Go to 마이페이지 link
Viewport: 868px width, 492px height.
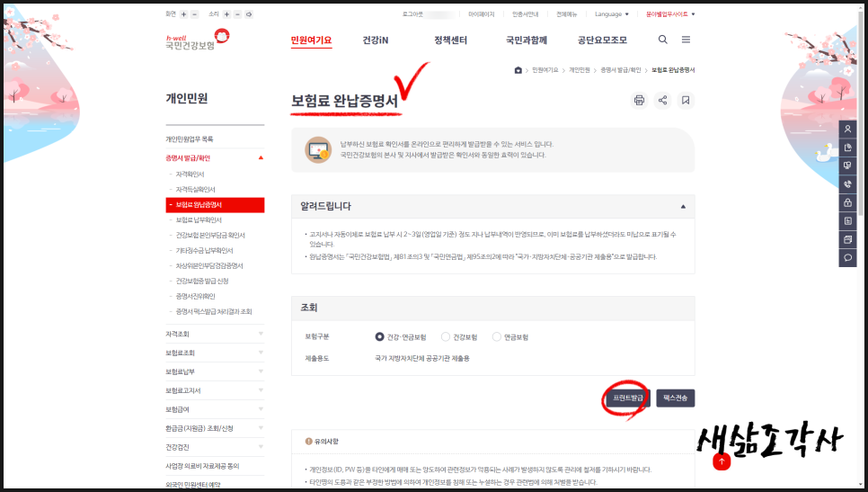pyautogui.click(x=481, y=14)
